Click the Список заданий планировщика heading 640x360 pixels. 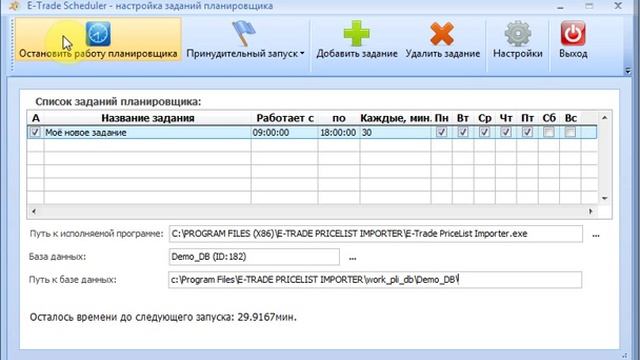118,102
